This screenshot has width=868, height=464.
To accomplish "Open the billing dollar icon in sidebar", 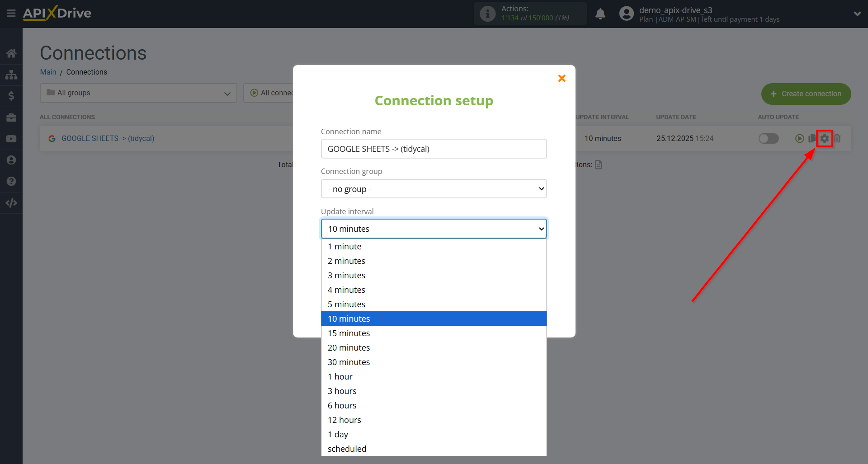I will (x=11, y=95).
